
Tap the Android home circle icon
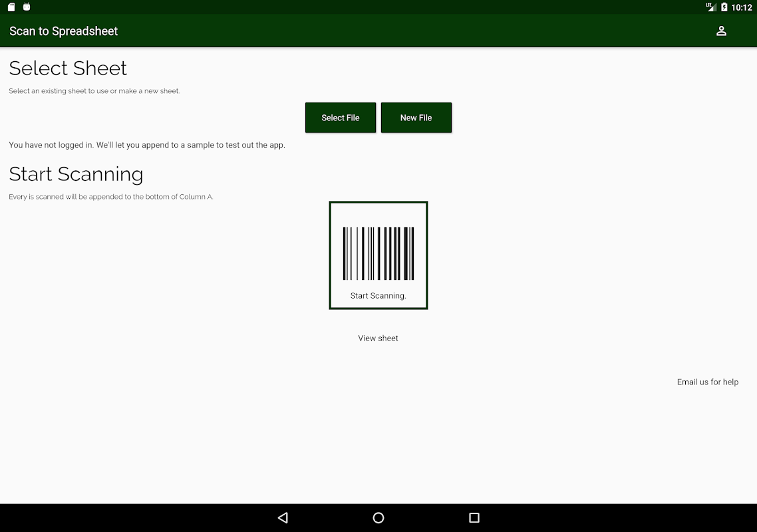pos(378,517)
